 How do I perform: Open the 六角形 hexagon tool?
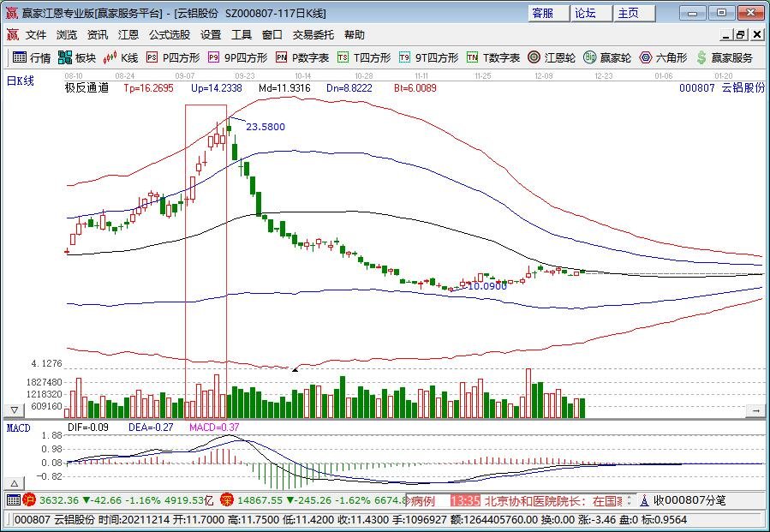click(663, 58)
